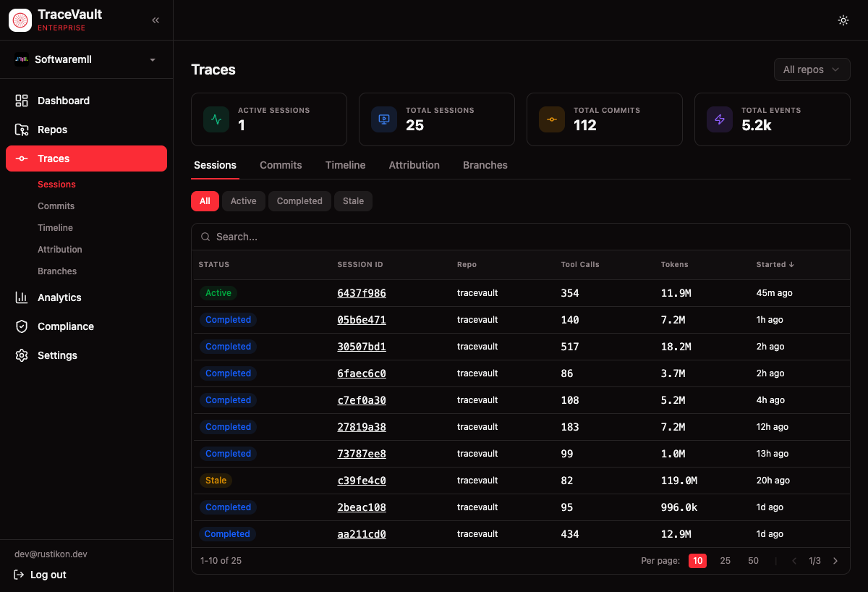Open Analytics bar chart icon
868x592 pixels.
point(22,297)
